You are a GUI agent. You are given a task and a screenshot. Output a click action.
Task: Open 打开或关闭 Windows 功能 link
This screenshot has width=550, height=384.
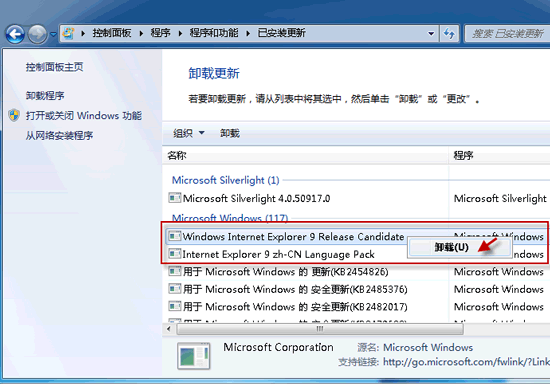pos(83,115)
